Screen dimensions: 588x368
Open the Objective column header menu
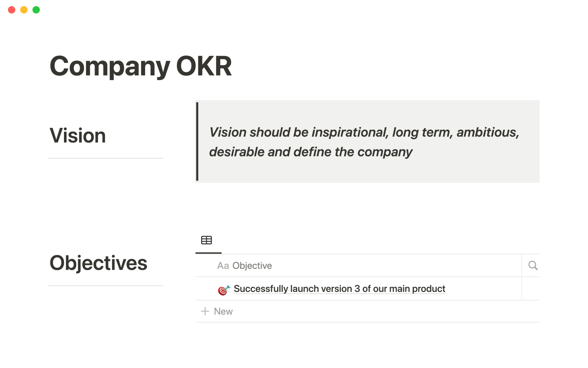[x=252, y=266]
